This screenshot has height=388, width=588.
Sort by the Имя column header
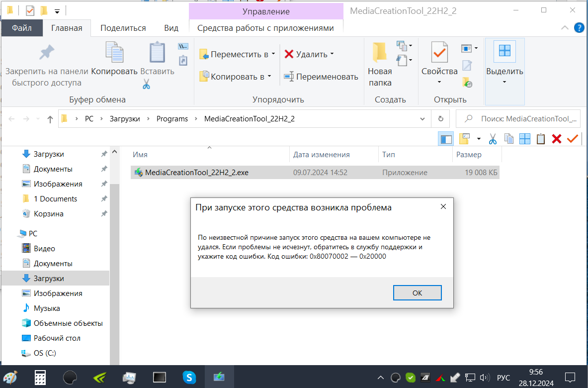(210, 154)
